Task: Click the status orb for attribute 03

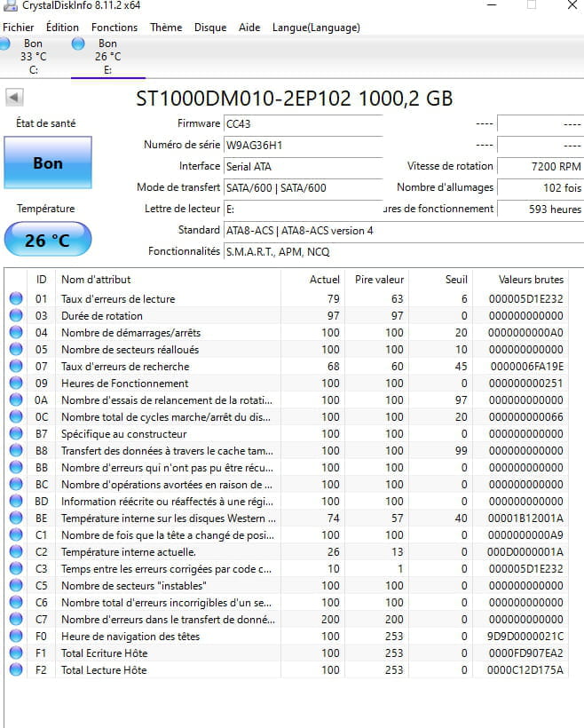Action: pos(16,316)
